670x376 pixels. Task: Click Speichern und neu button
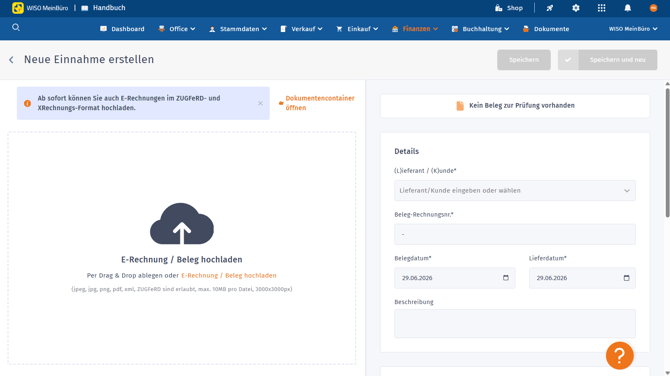coord(608,60)
